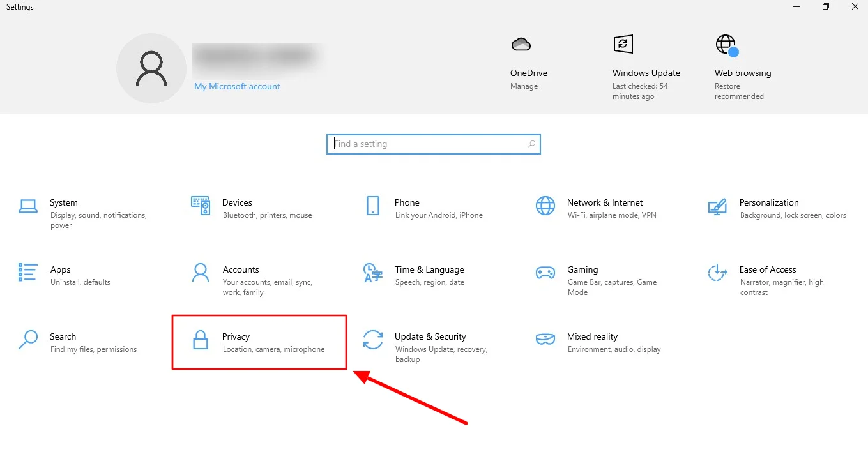This screenshot has width=868, height=461.
Task: Open the Devices keyboard and speaker icon
Action: coord(201,206)
